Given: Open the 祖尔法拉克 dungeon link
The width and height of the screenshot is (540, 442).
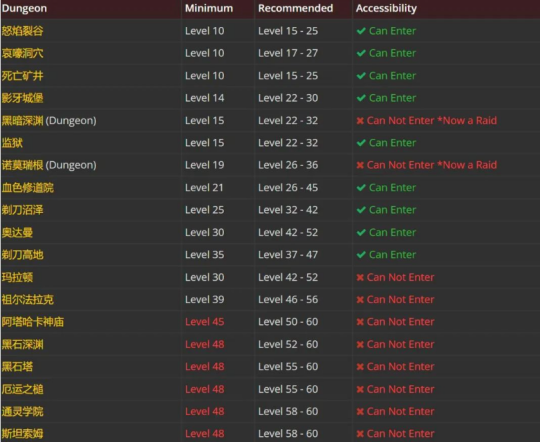Looking at the screenshot, I should 28,300.
